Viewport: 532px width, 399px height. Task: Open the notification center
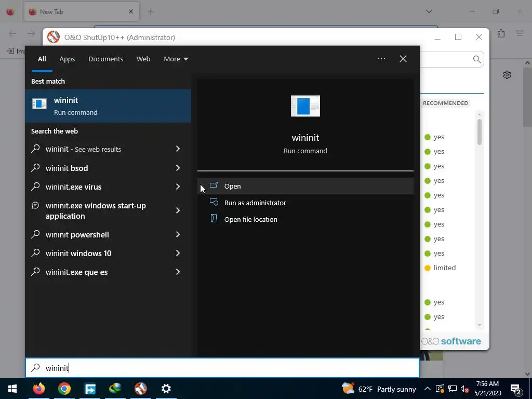tap(516, 389)
